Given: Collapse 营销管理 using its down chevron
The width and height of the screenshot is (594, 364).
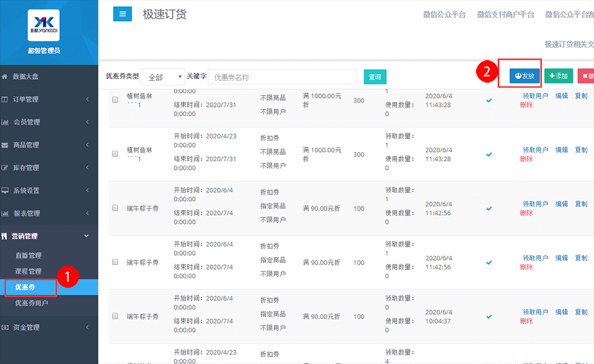Looking at the screenshot, I should click(87, 236).
